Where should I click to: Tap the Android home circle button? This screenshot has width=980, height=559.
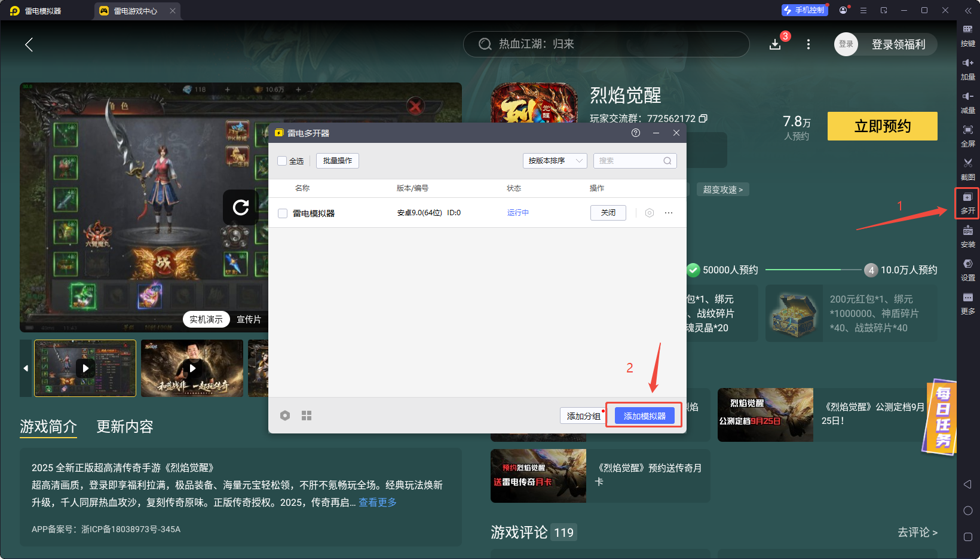tap(968, 511)
